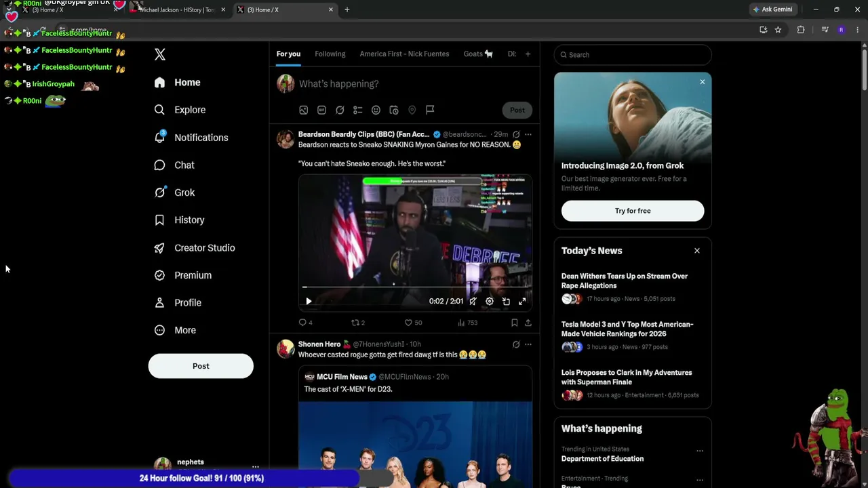
Task: Open History in the sidebar
Action: coord(179,220)
